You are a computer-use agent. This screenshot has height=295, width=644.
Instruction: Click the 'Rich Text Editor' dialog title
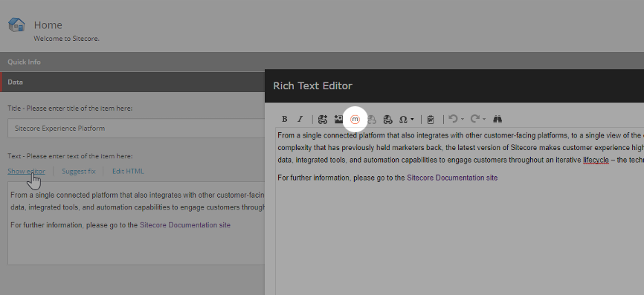(312, 85)
